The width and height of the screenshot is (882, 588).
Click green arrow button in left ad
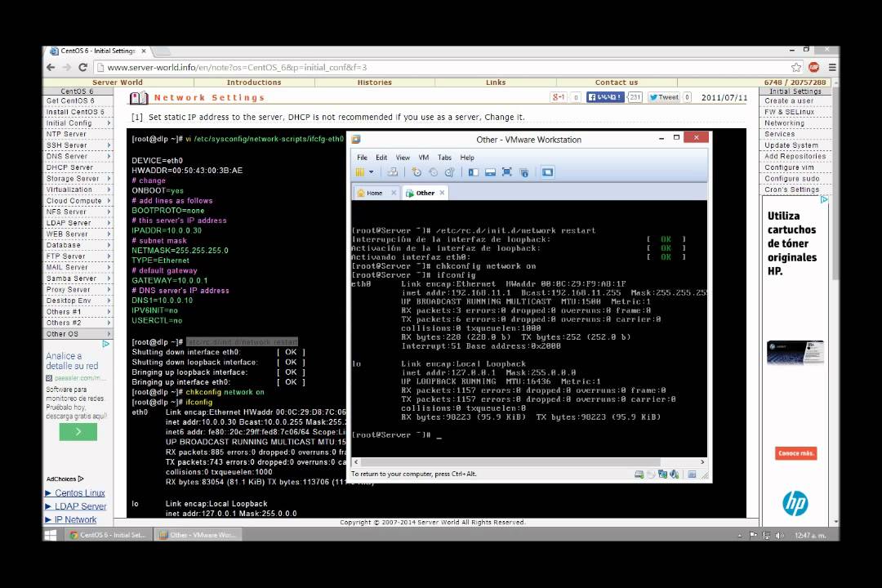pyautogui.click(x=78, y=431)
